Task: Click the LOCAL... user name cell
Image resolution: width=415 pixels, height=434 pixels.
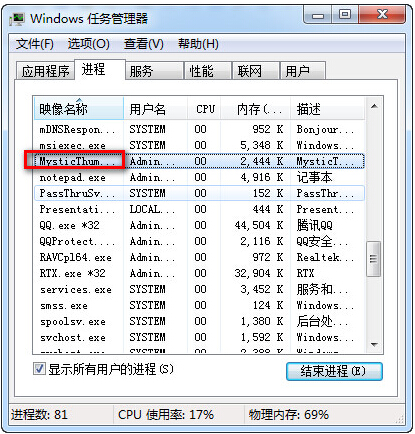Action: [152, 209]
